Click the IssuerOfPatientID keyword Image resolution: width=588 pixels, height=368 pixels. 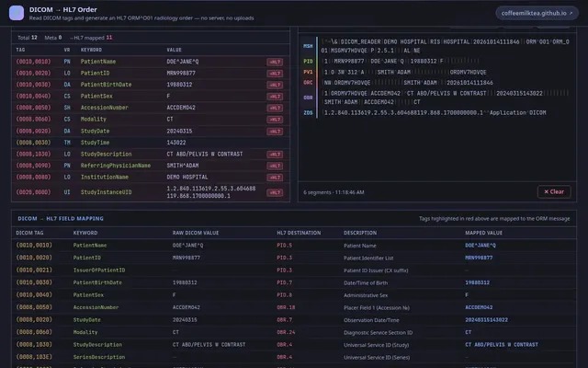(x=99, y=270)
